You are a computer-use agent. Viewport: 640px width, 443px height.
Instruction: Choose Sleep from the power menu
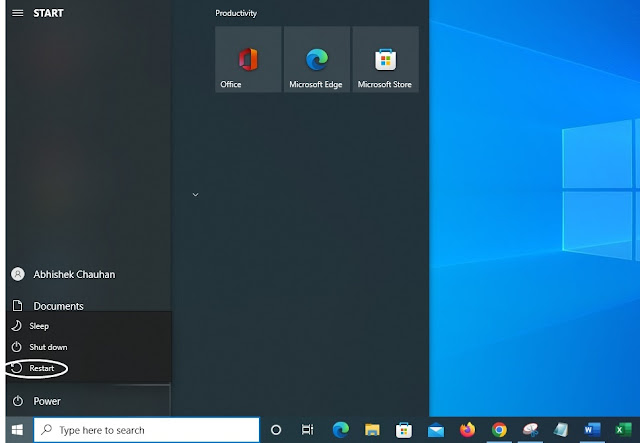pyautogui.click(x=89, y=326)
